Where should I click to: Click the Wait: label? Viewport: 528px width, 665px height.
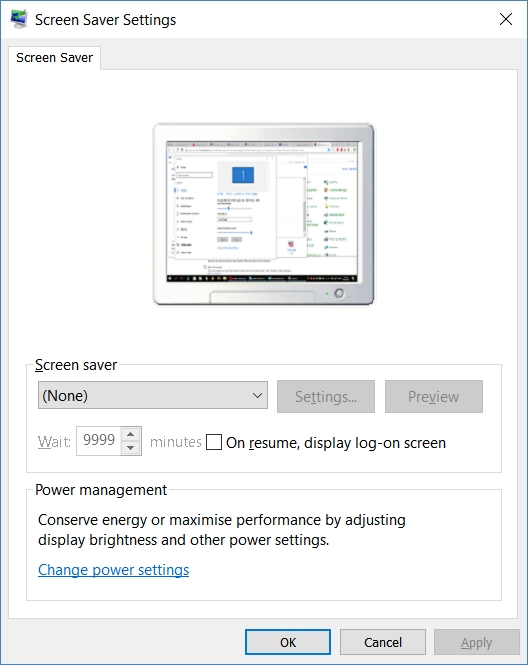click(54, 442)
